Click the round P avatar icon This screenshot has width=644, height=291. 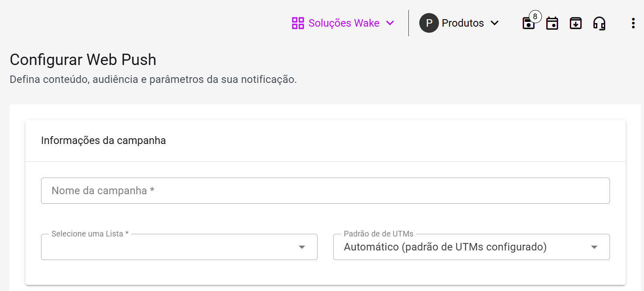coord(429,23)
